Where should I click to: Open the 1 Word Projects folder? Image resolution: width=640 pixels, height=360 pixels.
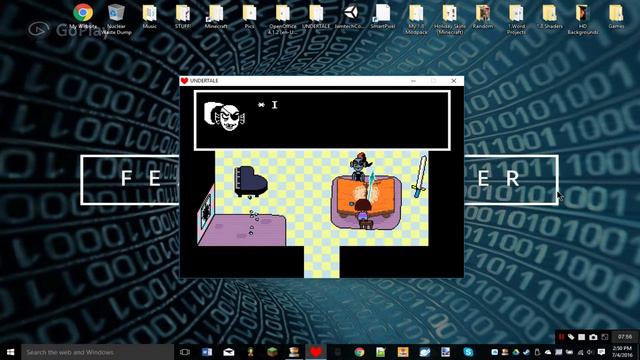click(516, 18)
